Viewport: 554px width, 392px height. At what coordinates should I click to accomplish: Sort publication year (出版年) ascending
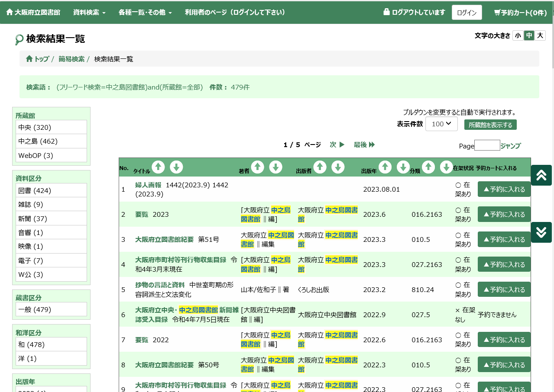coord(385,167)
